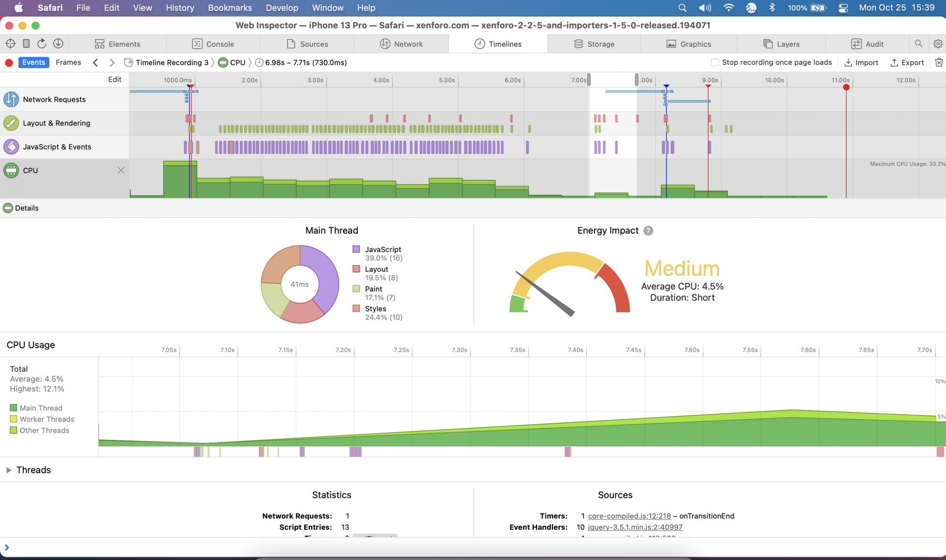Click the red stop recording button
Screen dimensions: 946x560
[x=9, y=62]
